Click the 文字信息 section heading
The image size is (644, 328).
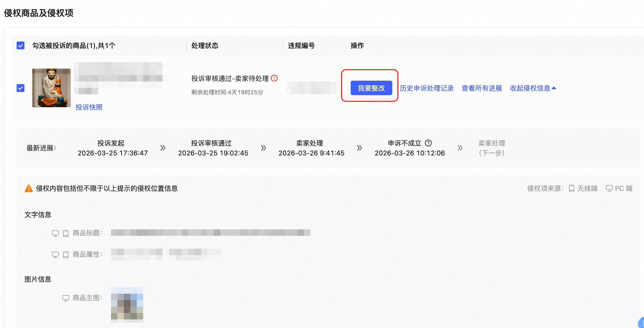coord(38,215)
